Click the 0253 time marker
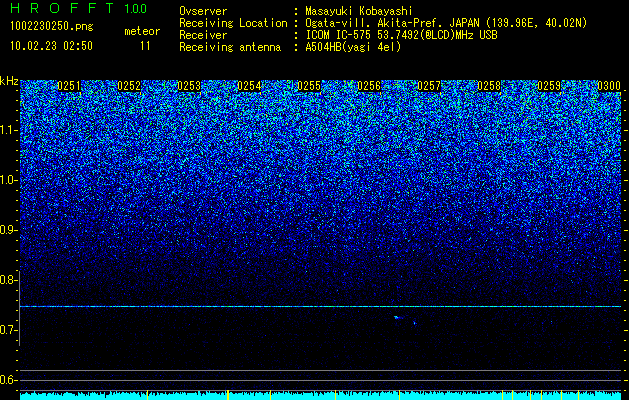The height and width of the screenshot is (400, 629). click(x=189, y=86)
